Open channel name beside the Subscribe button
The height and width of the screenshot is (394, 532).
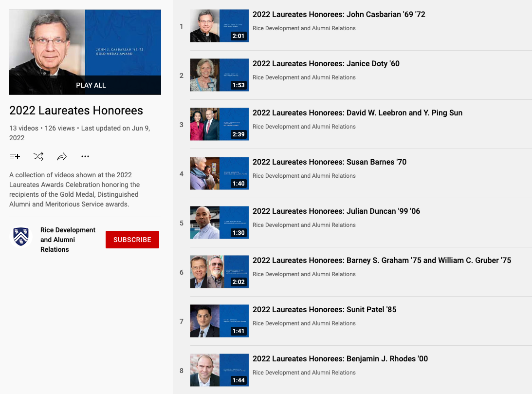pyautogui.click(x=68, y=240)
